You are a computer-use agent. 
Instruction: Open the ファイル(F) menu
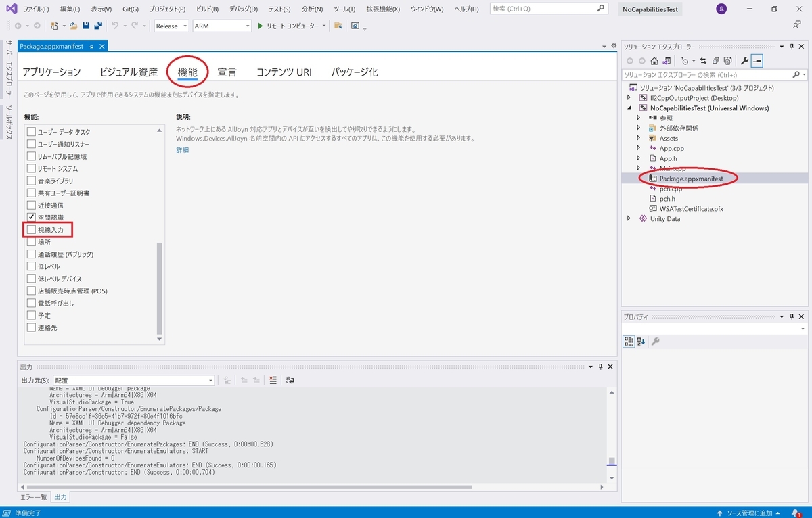36,9
